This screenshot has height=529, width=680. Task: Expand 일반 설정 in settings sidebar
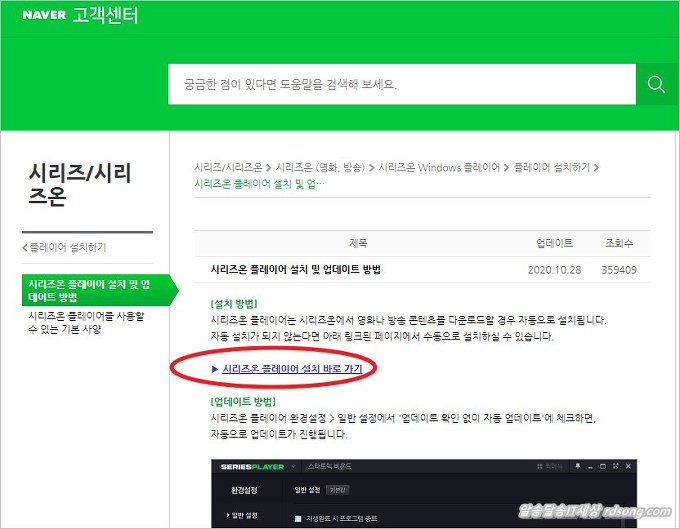[245, 516]
